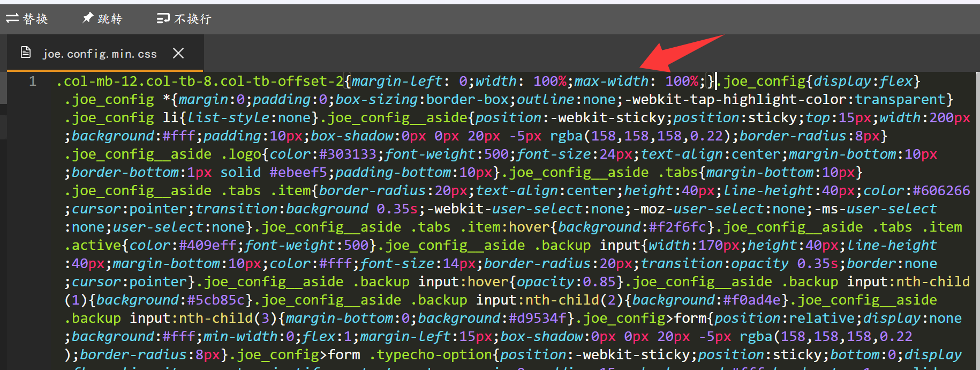The image size is (980, 370).
Task: Click the 跳转 pin icon
Action: click(87, 19)
